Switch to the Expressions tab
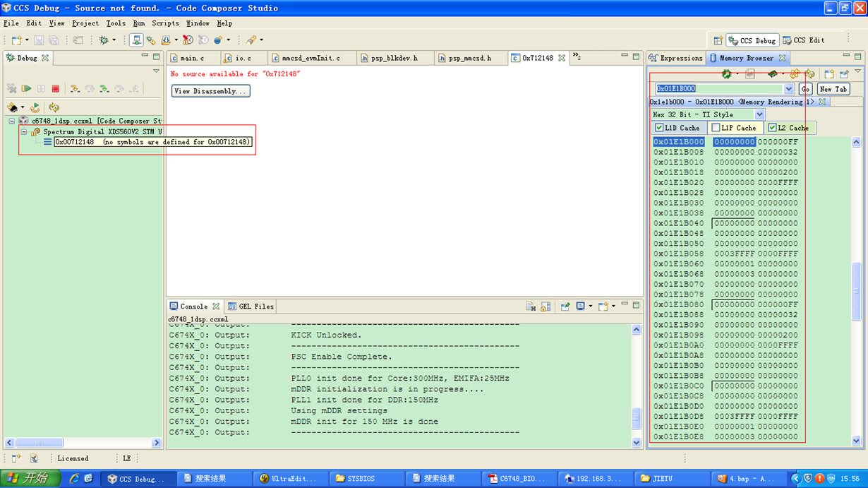The width and height of the screenshot is (868, 488). tap(675, 58)
